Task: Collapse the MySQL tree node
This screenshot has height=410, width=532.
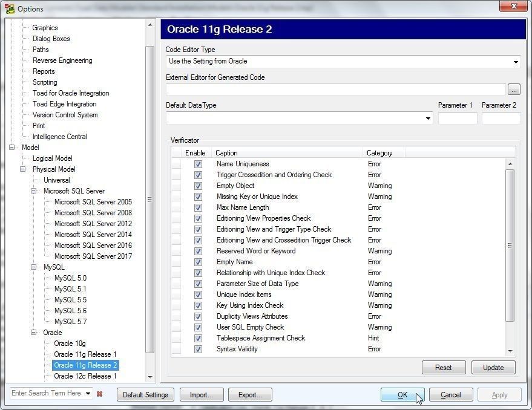Action: [x=33, y=267]
